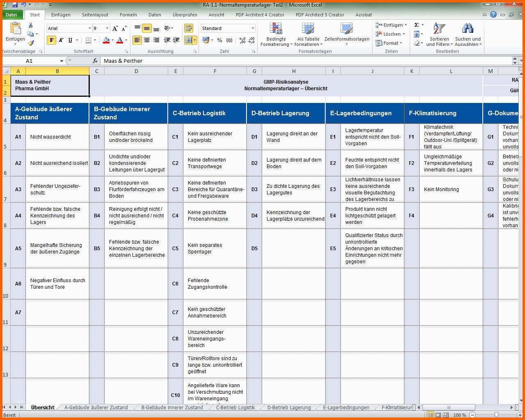Open the Name Box dropdown arrow

click(x=62, y=61)
